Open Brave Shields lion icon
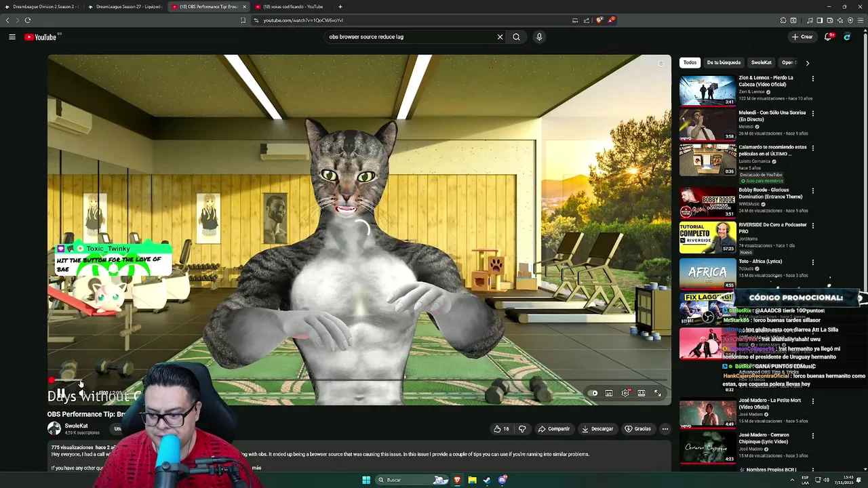The height and width of the screenshot is (488, 868). pos(599,20)
